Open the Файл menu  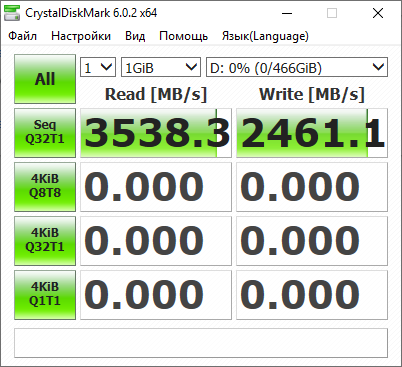pyautogui.click(x=22, y=36)
